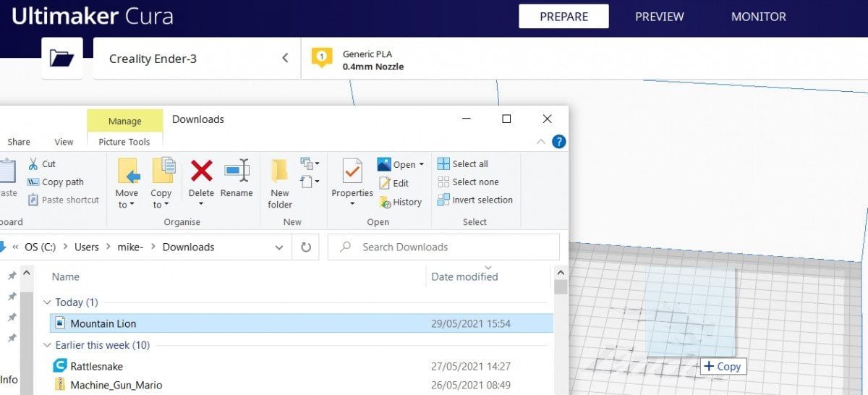868x395 pixels.
Task: Switch to PREVIEW stage in Cura
Action: (x=660, y=17)
